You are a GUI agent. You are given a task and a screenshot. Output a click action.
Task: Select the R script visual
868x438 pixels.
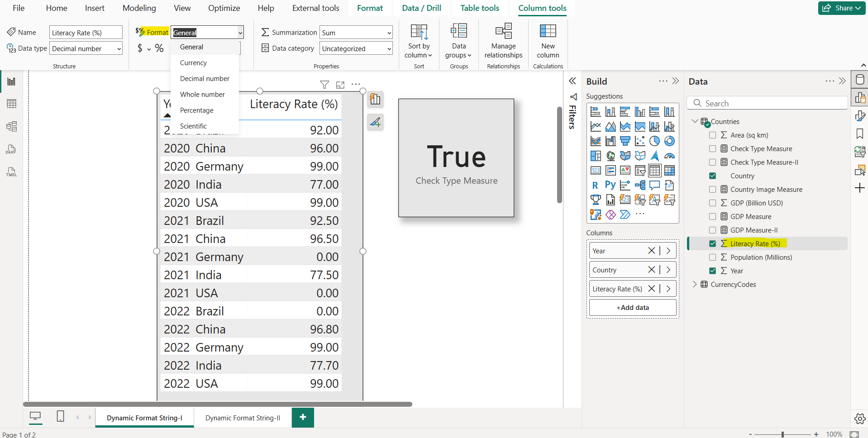(x=596, y=185)
